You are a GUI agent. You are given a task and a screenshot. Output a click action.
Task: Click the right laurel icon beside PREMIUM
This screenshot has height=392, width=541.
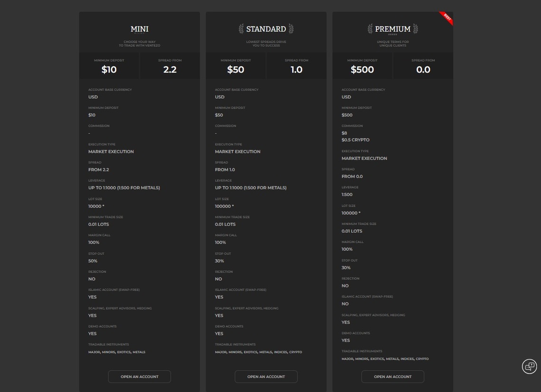pyautogui.click(x=415, y=28)
